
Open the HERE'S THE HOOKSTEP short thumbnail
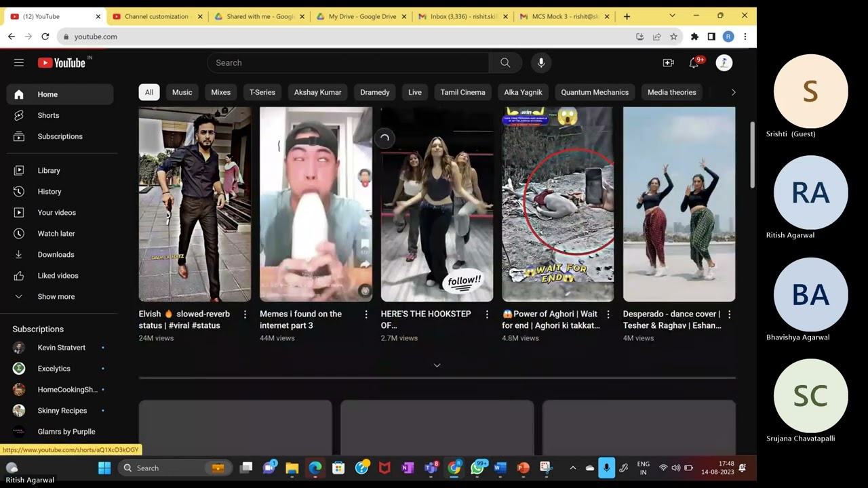[437, 204]
